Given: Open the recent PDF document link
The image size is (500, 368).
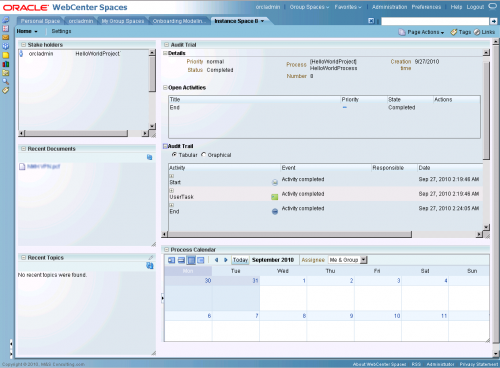Looking at the screenshot, I should (43, 166).
